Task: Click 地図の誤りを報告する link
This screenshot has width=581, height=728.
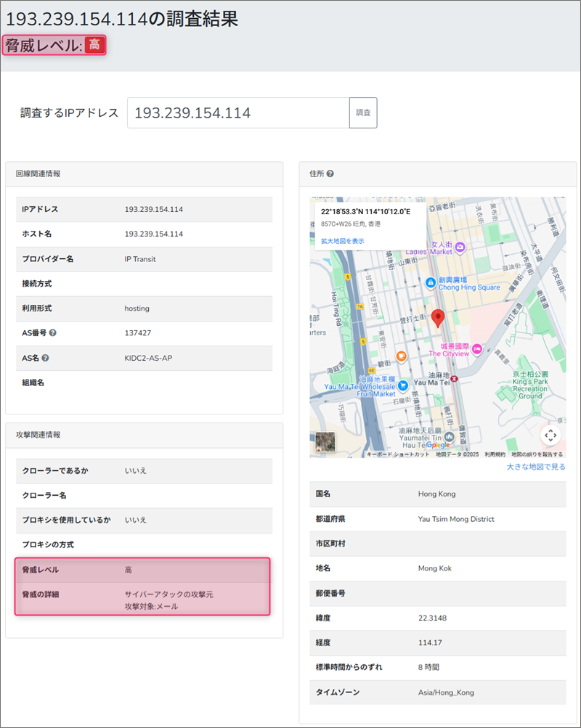Action: [x=537, y=454]
